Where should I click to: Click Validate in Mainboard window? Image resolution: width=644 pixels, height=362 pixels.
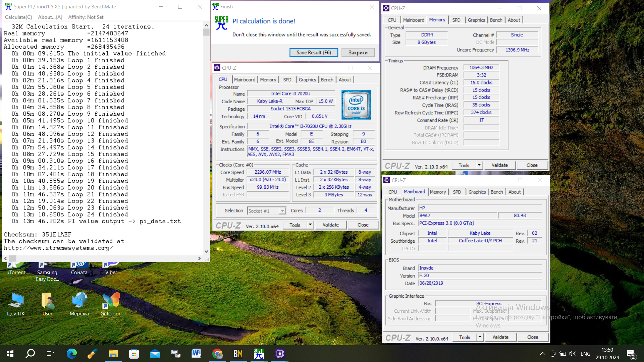(x=500, y=337)
